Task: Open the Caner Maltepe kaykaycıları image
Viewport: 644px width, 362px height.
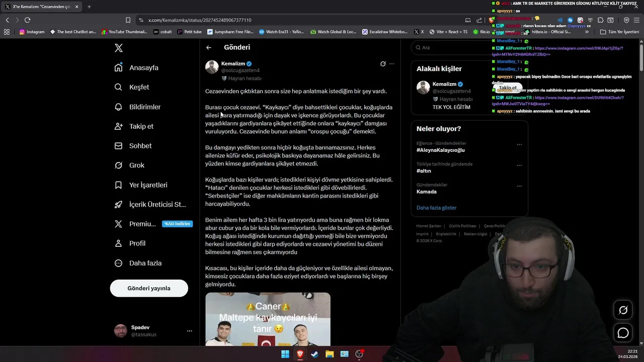Action: [268, 319]
